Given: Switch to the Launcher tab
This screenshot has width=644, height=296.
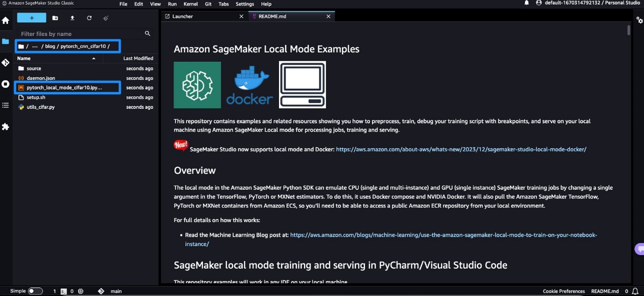Looking at the screenshot, I should [205, 16].
